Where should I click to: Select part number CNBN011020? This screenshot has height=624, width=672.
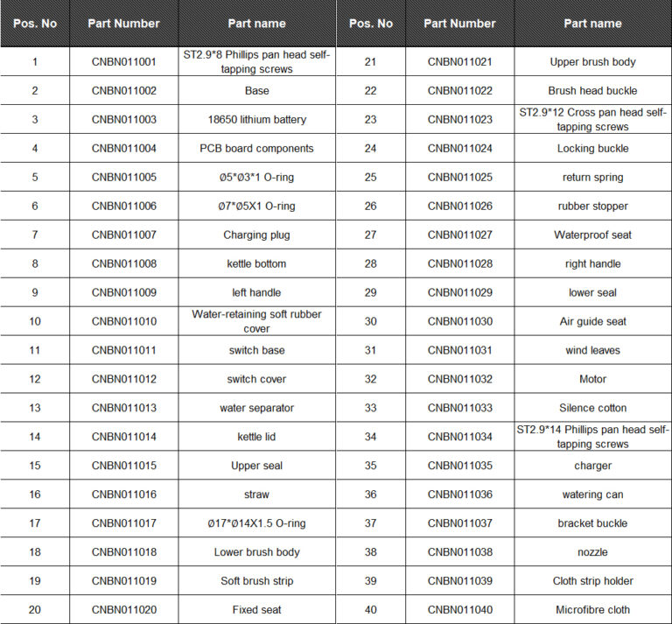(124, 609)
